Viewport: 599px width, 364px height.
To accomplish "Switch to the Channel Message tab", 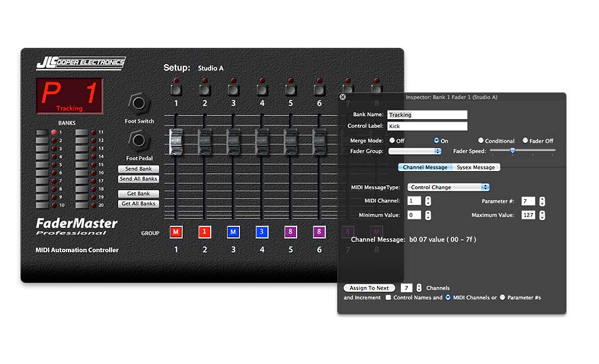I will coord(425,167).
